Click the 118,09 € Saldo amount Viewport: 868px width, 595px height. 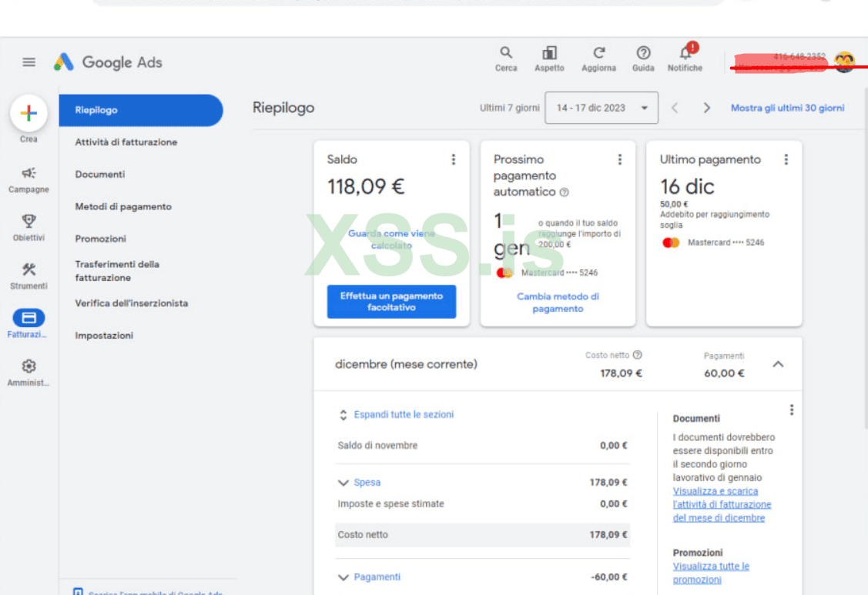pos(366,186)
